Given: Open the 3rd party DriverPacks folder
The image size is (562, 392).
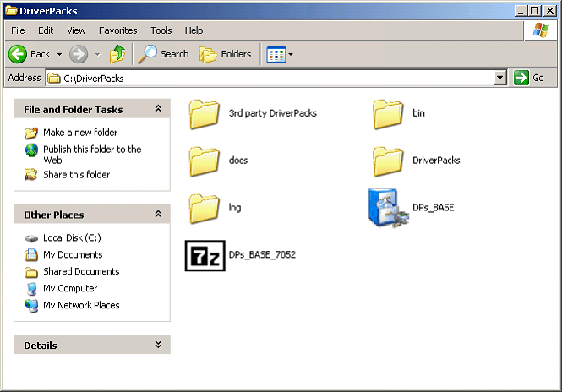Looking at the screenshot, I should tap(205, 112).
